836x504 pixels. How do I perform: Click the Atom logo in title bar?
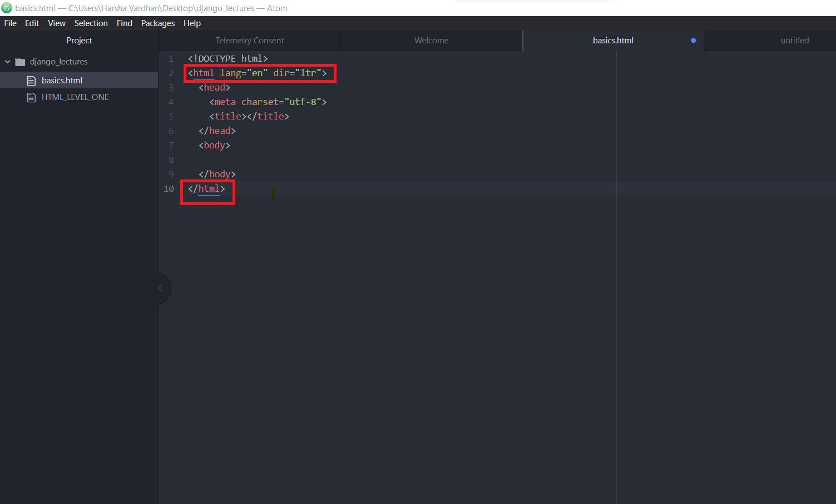tap(7, 8)
